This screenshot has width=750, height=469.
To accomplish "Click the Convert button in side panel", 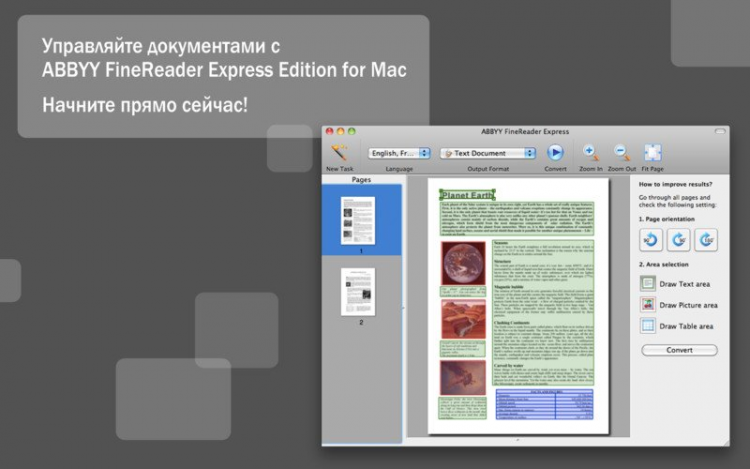I will [x=679, y=350].
